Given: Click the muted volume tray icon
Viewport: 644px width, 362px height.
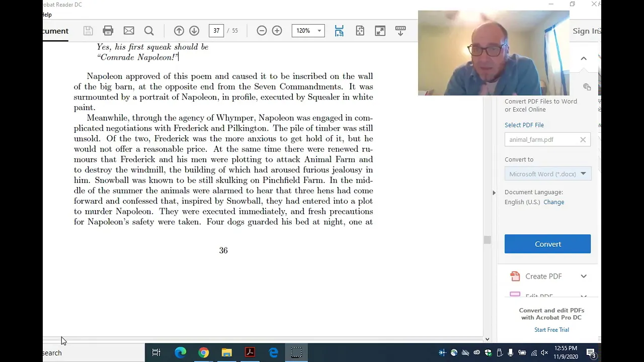Looking at the screenshot, I should pyautogui.click(x=544, y=353).
